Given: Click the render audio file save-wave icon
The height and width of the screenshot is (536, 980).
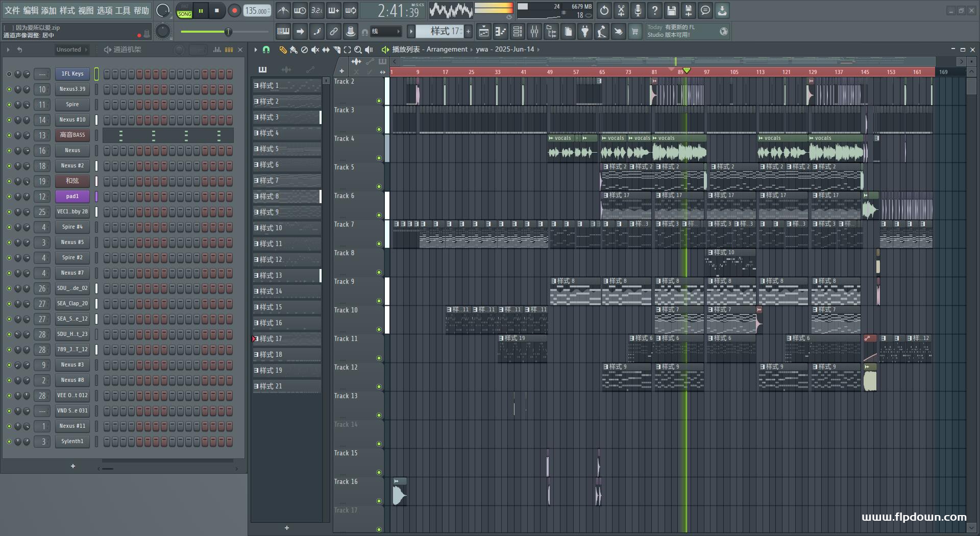Looking at the screenshot, I should pos(689,10).
